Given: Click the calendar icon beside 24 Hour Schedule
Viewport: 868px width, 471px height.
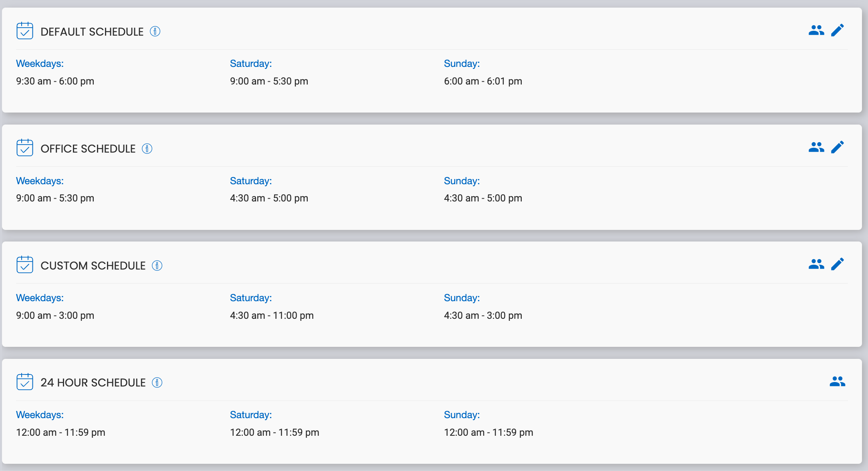Looking at the screenshot, I should coord(24,382).
